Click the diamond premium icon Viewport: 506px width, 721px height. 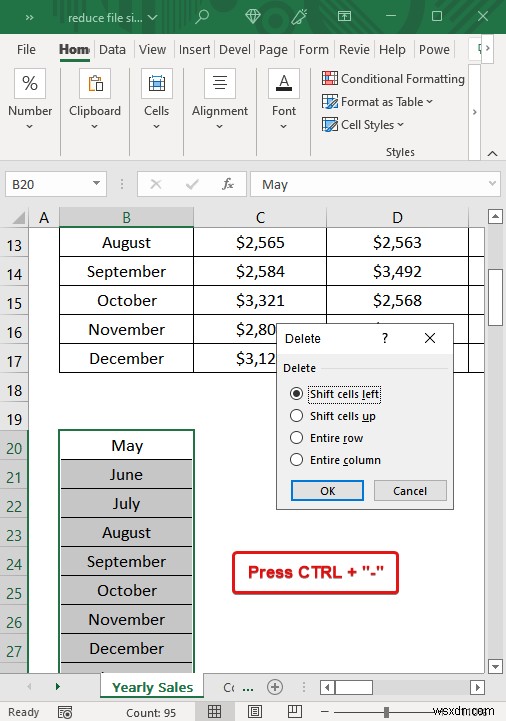pyautogui.click(x=253, y=17)
